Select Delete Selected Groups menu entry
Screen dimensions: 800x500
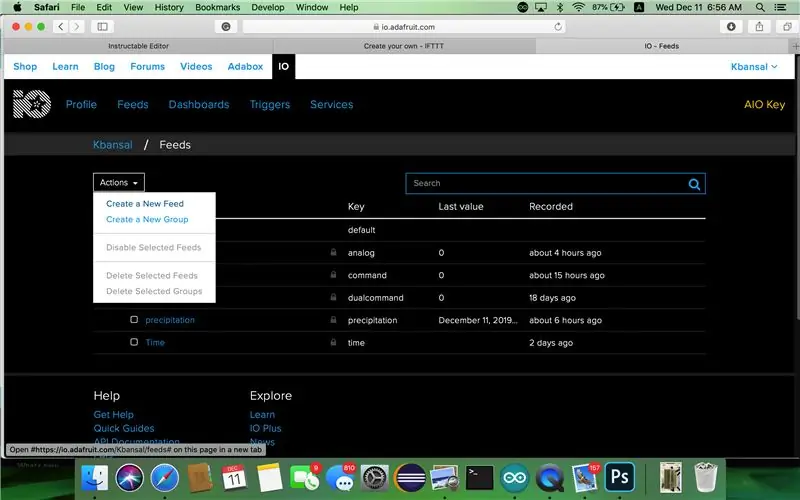(x=154, y=291)
